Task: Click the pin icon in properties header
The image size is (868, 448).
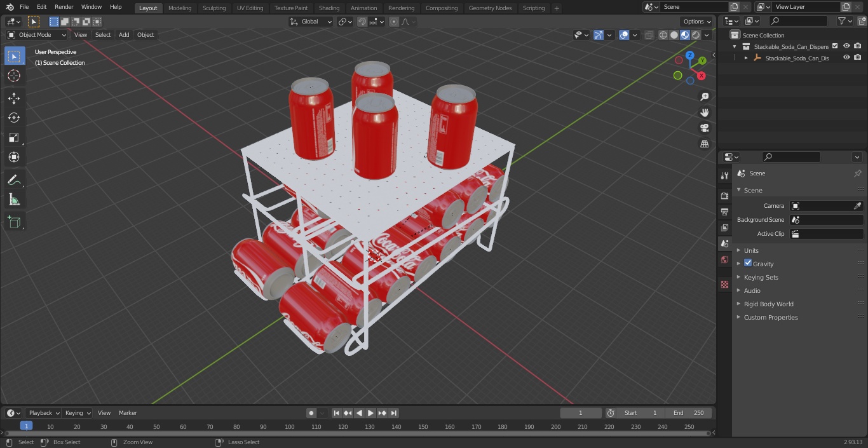Action: 857,173
